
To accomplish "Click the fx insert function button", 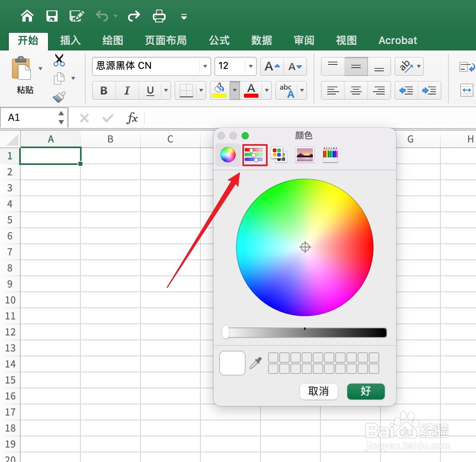I will [x=132, y=118].
